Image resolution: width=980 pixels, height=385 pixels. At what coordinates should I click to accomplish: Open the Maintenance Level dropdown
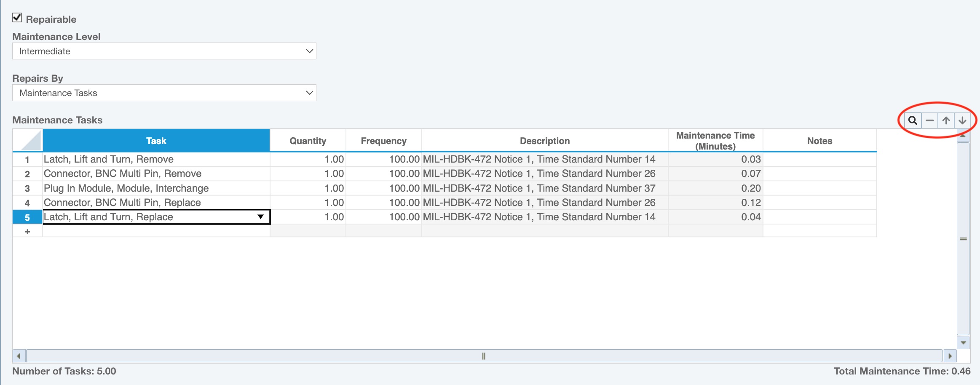(164, 51)
